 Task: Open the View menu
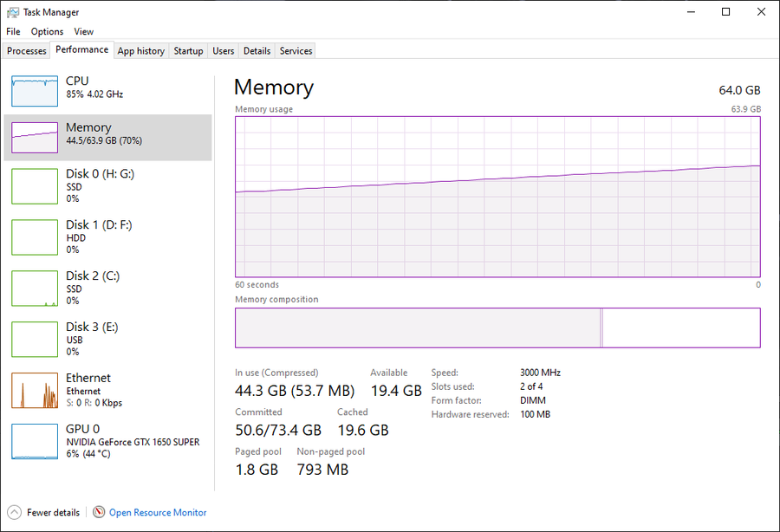pyautogui.click(x=83, y=31)
